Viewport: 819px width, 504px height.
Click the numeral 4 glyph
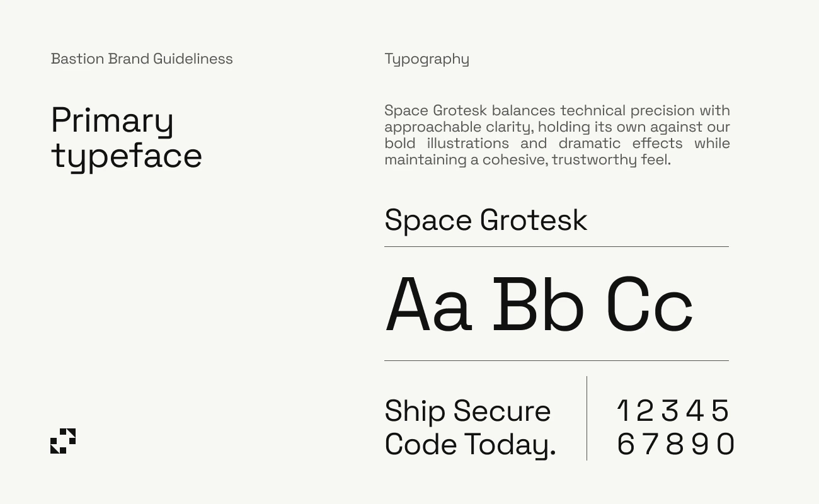(695, 411)
